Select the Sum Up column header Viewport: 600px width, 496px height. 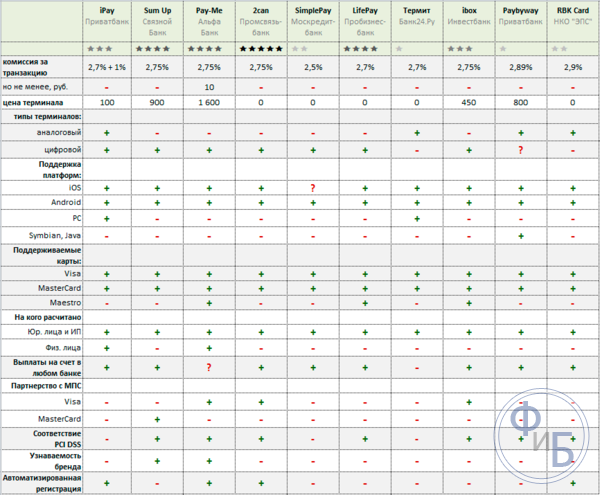(x=157, y=10)
